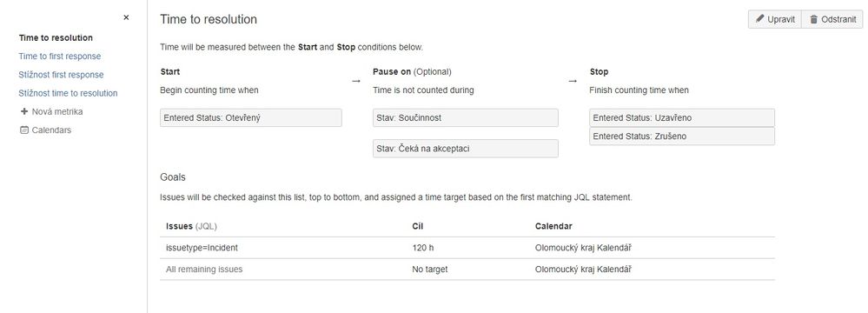The image size is (868, 313).
Task: Open Stížnost first response metric
Action: [62, 75]
